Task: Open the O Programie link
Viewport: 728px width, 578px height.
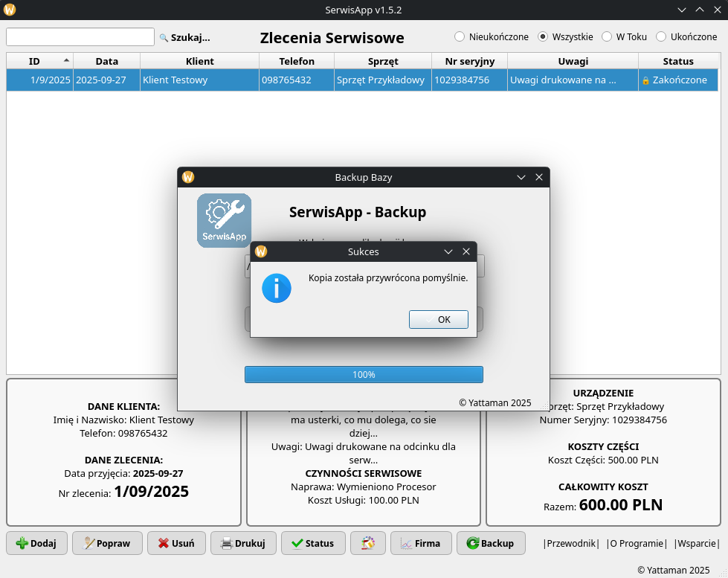Action: point(636,543)
